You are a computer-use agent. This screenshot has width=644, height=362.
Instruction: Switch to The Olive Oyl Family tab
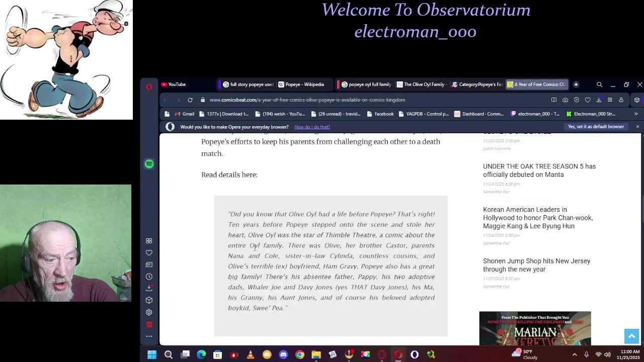pyautogui.click(x=421, y=84)
